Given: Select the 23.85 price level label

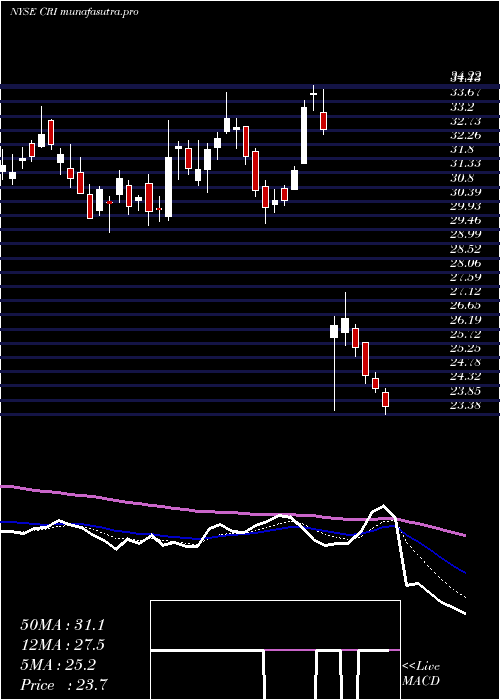Looking at the screenshot, I should click(x=465, y=391).
